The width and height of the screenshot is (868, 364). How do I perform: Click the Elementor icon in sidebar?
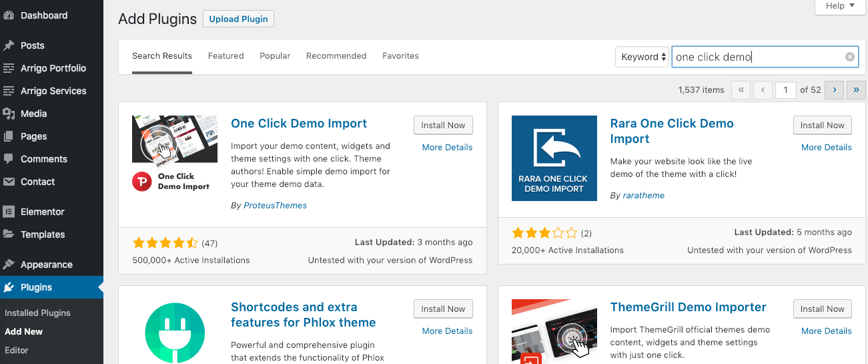pyautogui.click(x=9, y=212)
